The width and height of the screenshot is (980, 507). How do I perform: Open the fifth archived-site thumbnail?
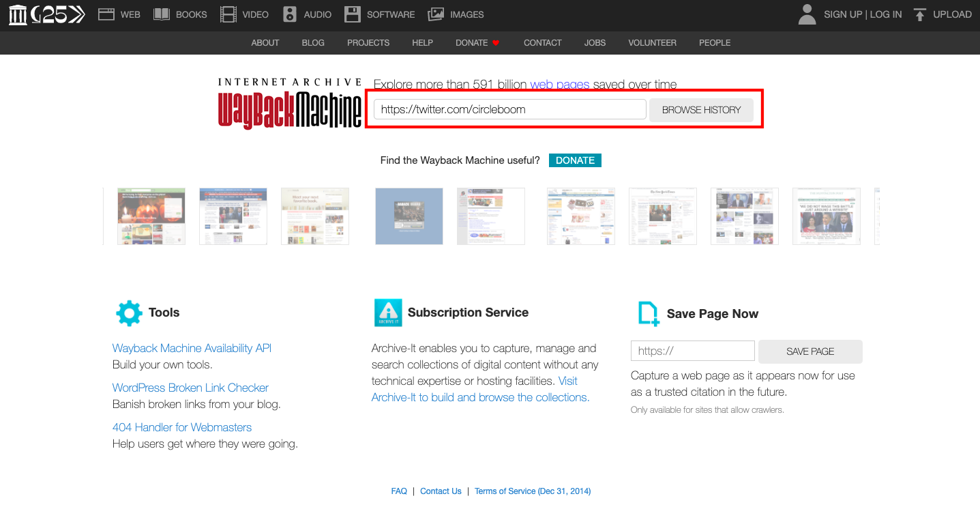click(491, 216)
